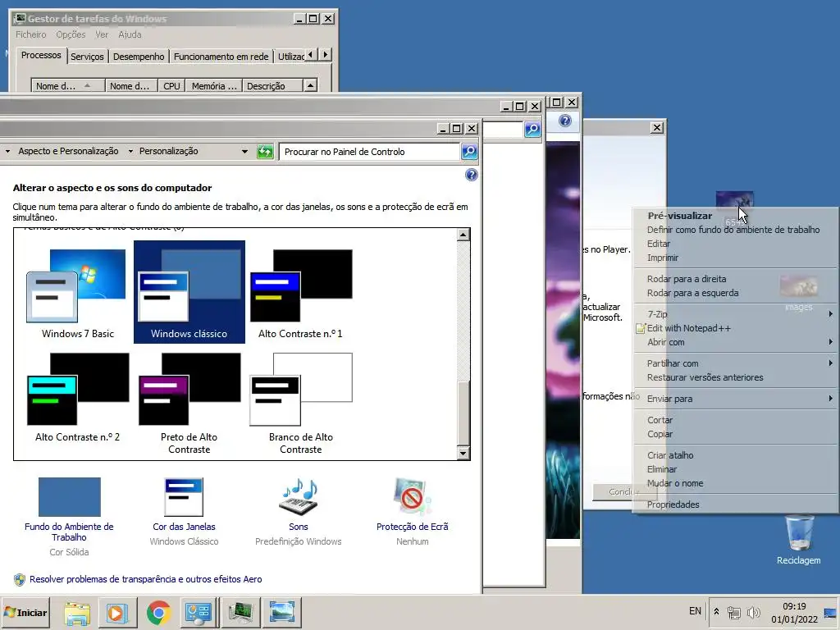This screenshot has height=630, width=840.
Task: Apply the Preto de Alto Contraste theme
Action: point(189,404)
